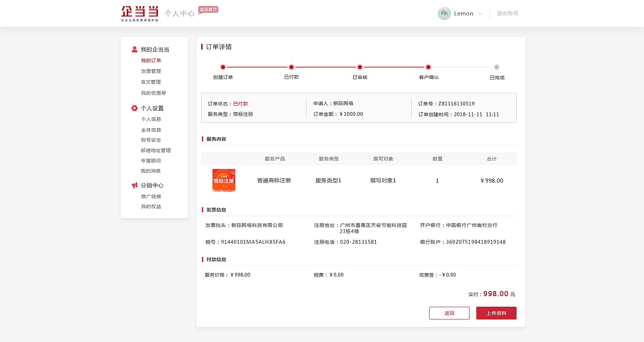The image size is (644, 342).
Task: Expand the Lemon account dropdown arrow
Action: pos(480,14)
